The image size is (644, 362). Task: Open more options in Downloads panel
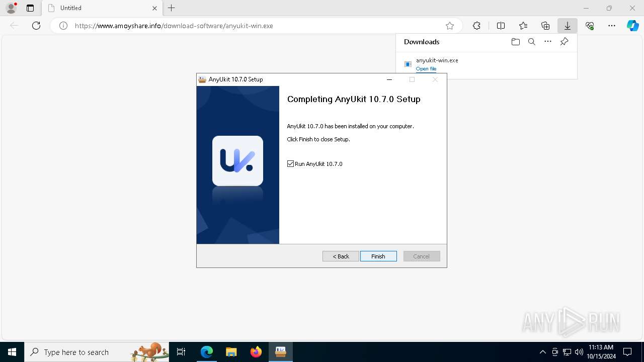[x=548, y=42]
